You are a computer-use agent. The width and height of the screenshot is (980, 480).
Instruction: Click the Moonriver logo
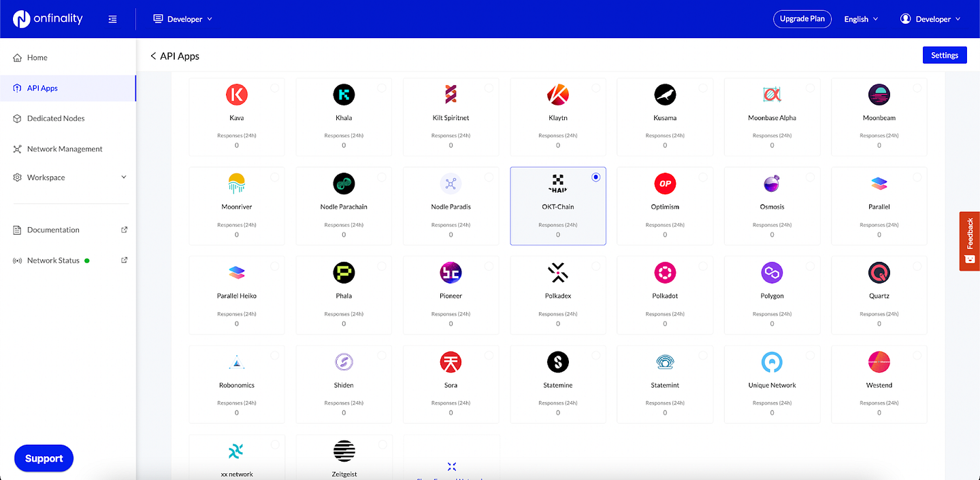[x=237, y=184]
